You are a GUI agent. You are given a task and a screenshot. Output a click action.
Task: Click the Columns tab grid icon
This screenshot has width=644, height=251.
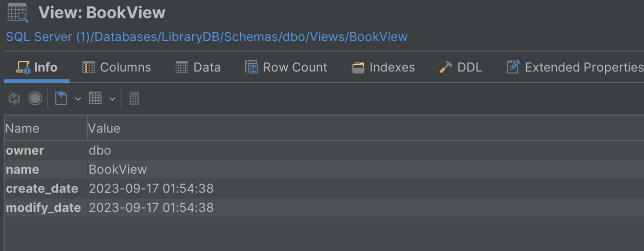tap(88, 67)
